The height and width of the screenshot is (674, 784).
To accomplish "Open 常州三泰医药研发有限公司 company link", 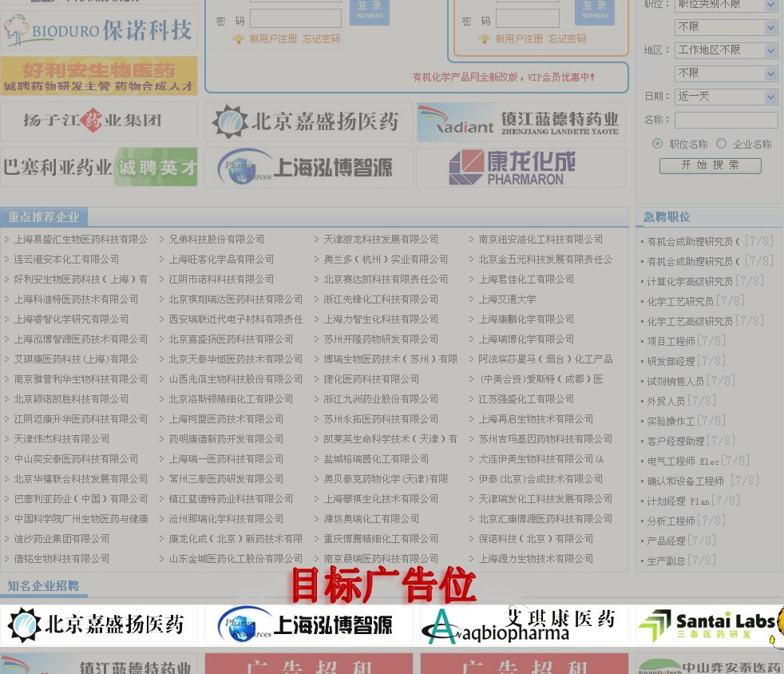I will 226,479.
